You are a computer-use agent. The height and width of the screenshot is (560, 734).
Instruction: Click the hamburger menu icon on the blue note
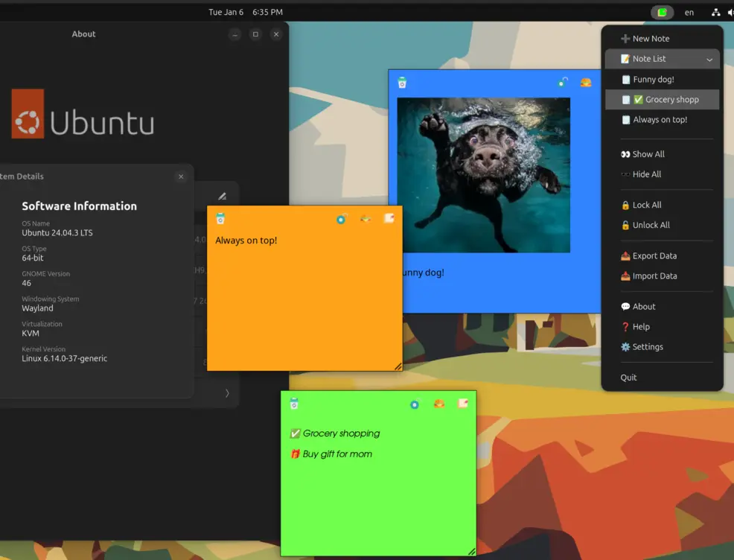click(x=586, y=83)
